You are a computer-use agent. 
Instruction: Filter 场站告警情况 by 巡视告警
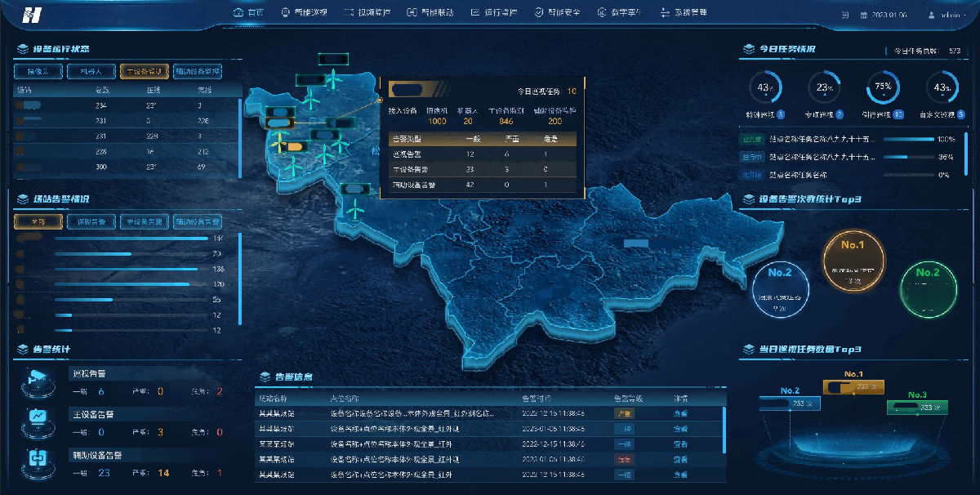(x=91, y=221)
